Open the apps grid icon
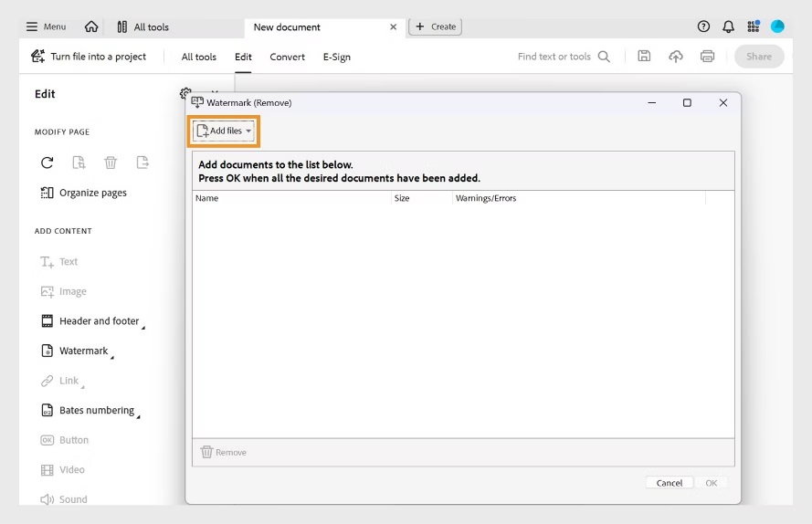812x524 pixels. (x=753, y=26)
